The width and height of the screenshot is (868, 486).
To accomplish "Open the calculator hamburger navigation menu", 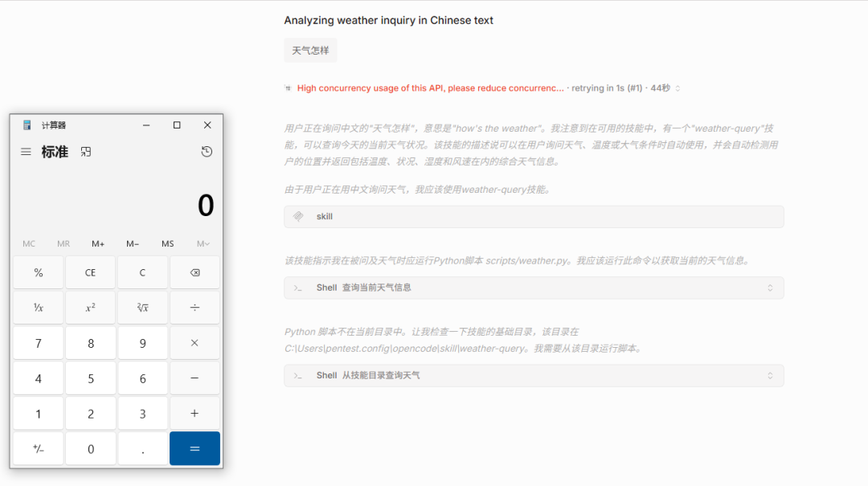I will click(x=27, y=152).
